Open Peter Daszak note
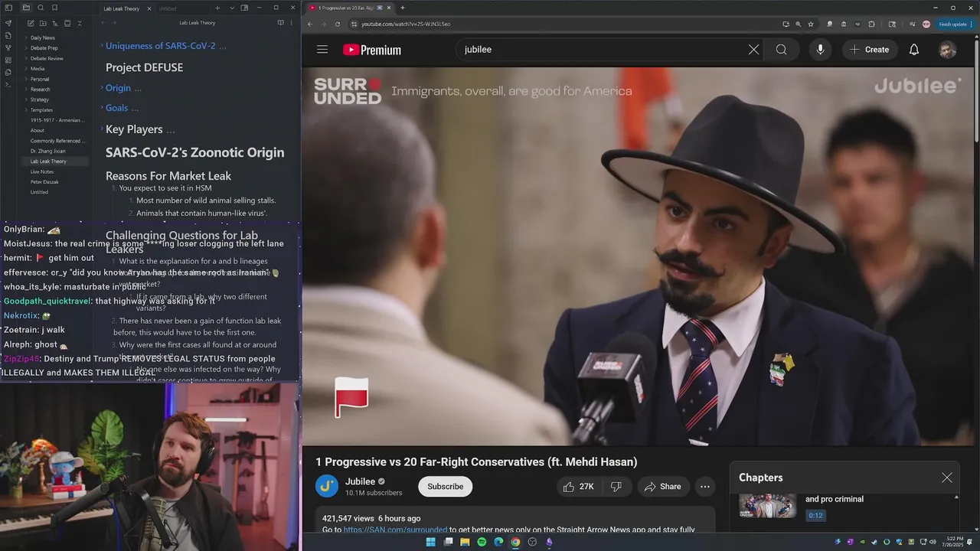This screenshot has width=980, height=551. (x=44, y=182)
